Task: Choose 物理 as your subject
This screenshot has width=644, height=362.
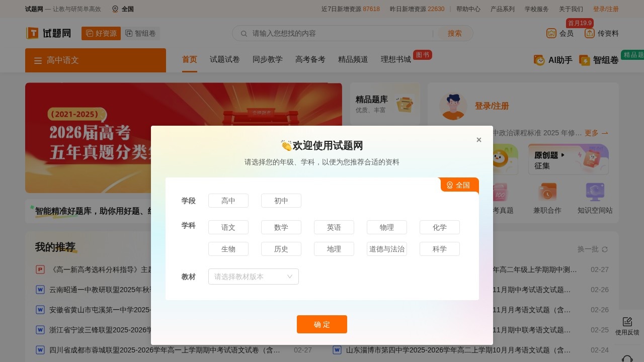Action: [386, 227]
